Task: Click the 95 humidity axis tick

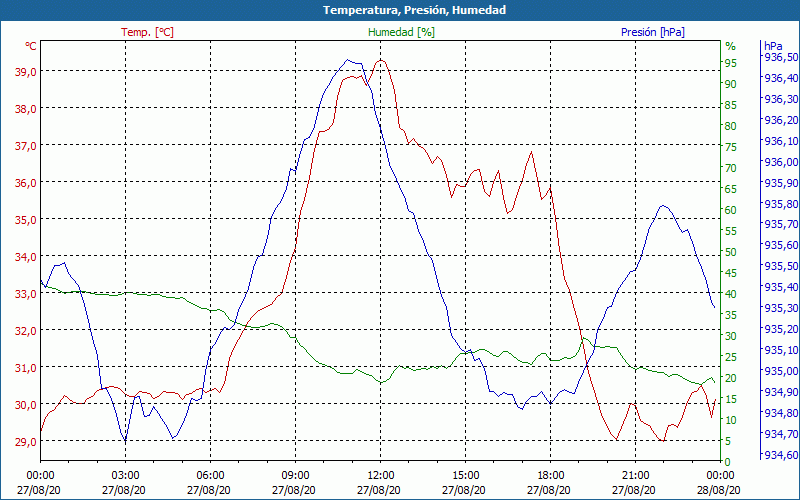Action: click(731, 63)
